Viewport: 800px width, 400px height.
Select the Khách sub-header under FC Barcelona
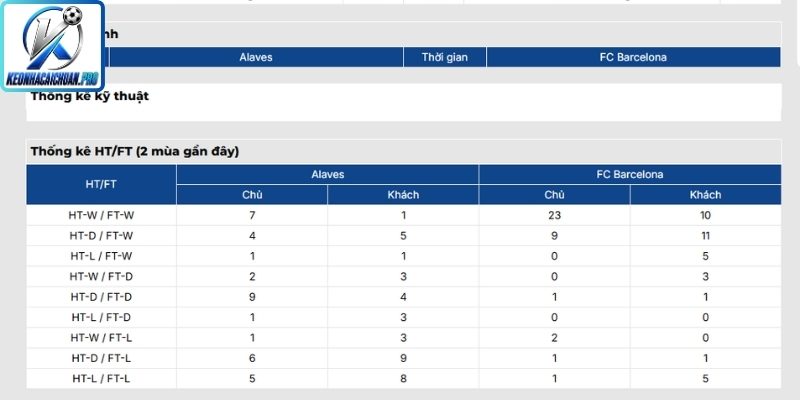coord(706,195)
